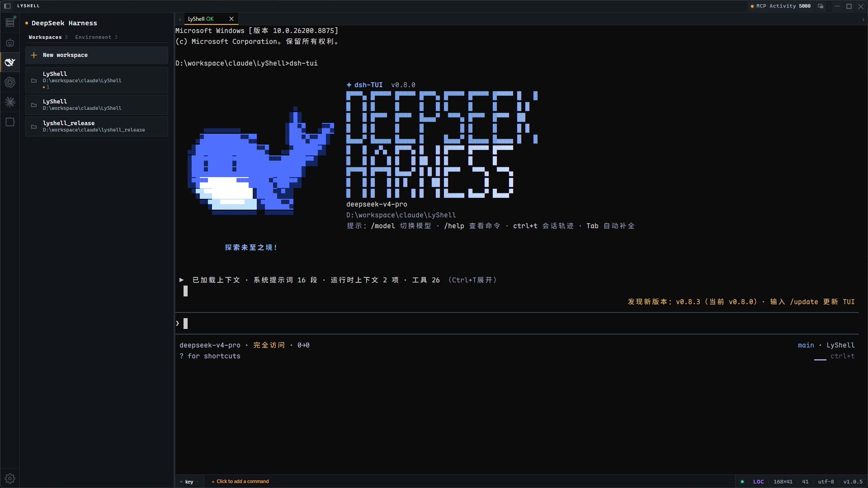Open the lyshell_release workspace

[x=97, y=127]
